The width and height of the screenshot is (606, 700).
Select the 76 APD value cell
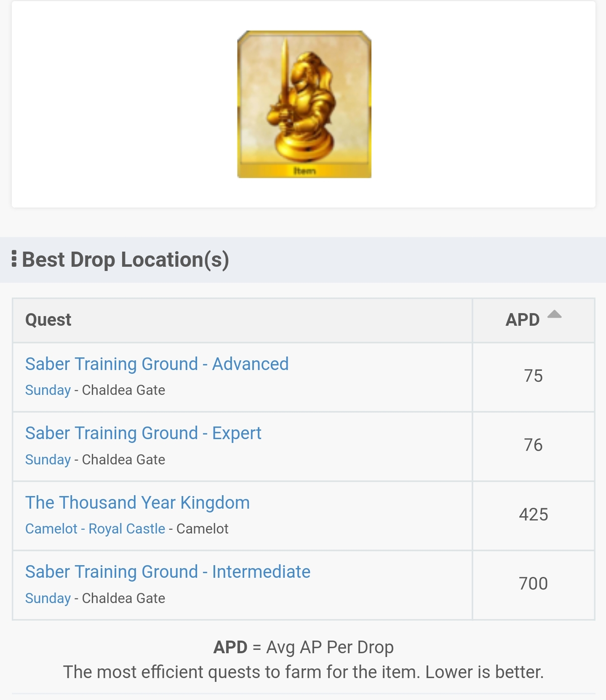tap(533, 445)
